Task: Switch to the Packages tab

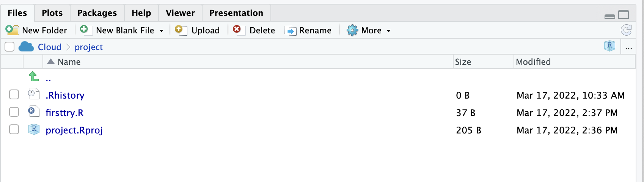Action: (x=97, y=13)
